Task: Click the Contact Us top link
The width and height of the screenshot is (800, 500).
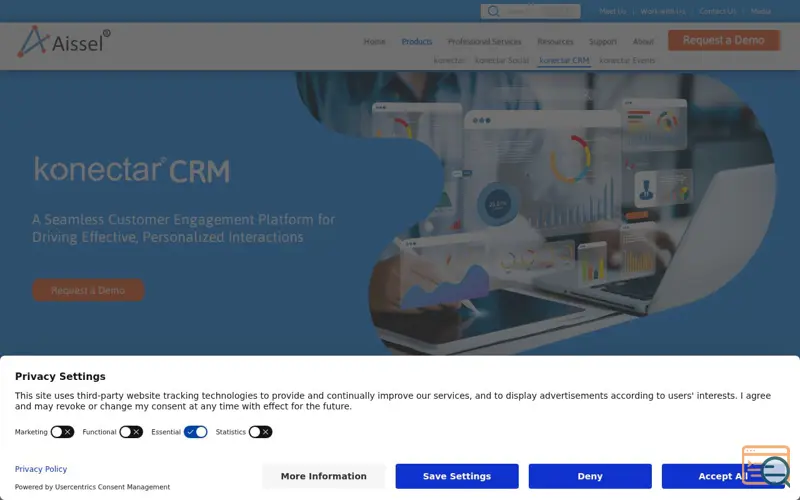Action: pos(717,11)
